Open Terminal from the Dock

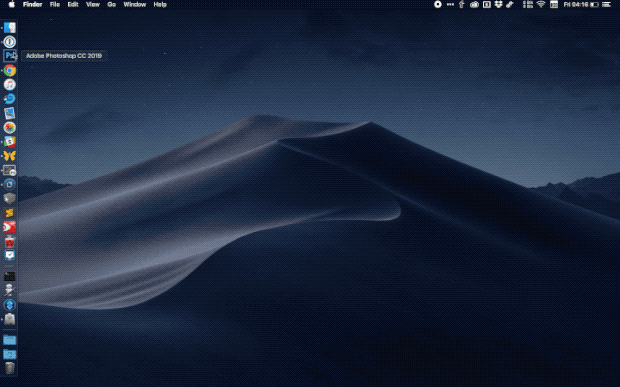coord(9,276)
